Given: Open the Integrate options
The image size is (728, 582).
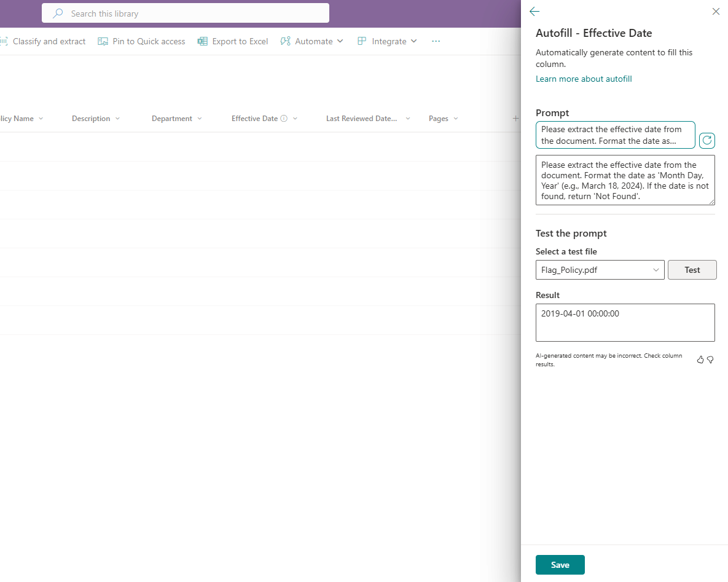Looking at the screenshot, I should (387, 41).
